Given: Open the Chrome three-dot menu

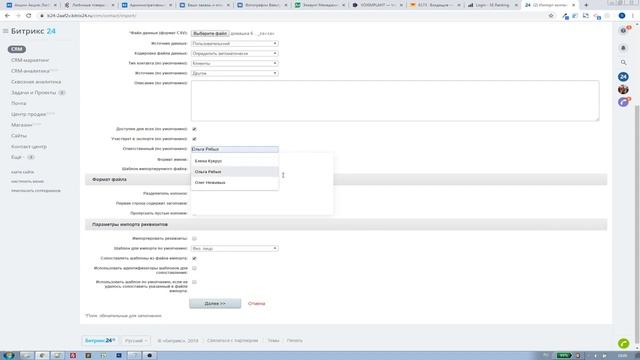Looking at the screenshot, I should coord(633,16).
